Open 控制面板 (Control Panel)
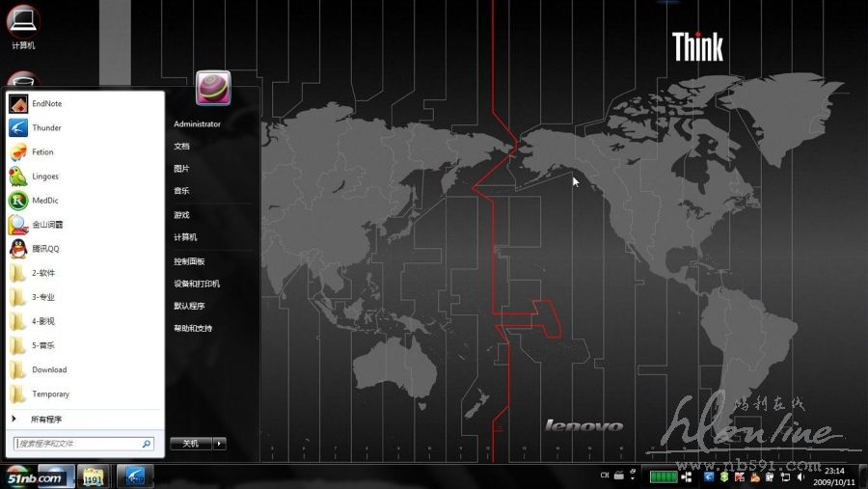The width and height of the screenshot is (868, 489). coord(189,261)
